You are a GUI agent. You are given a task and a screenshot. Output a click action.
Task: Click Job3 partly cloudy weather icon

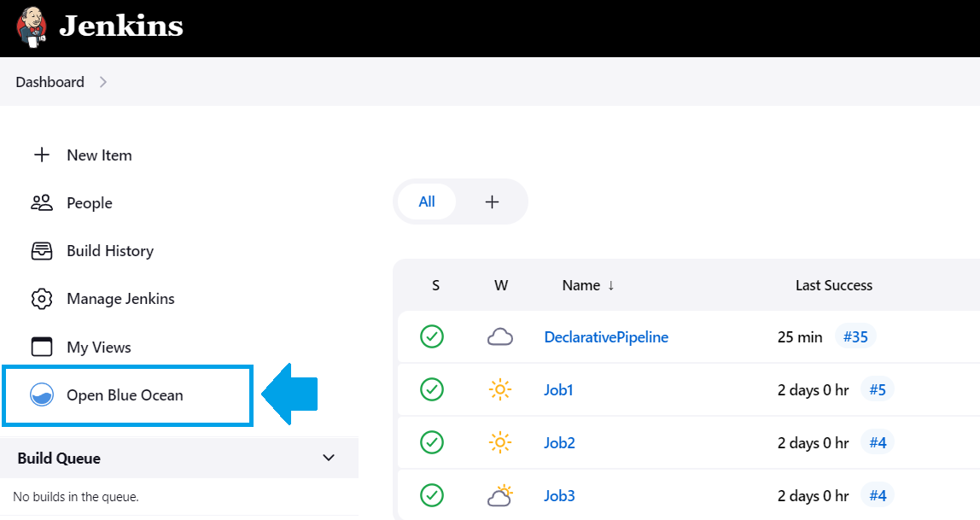500,496
